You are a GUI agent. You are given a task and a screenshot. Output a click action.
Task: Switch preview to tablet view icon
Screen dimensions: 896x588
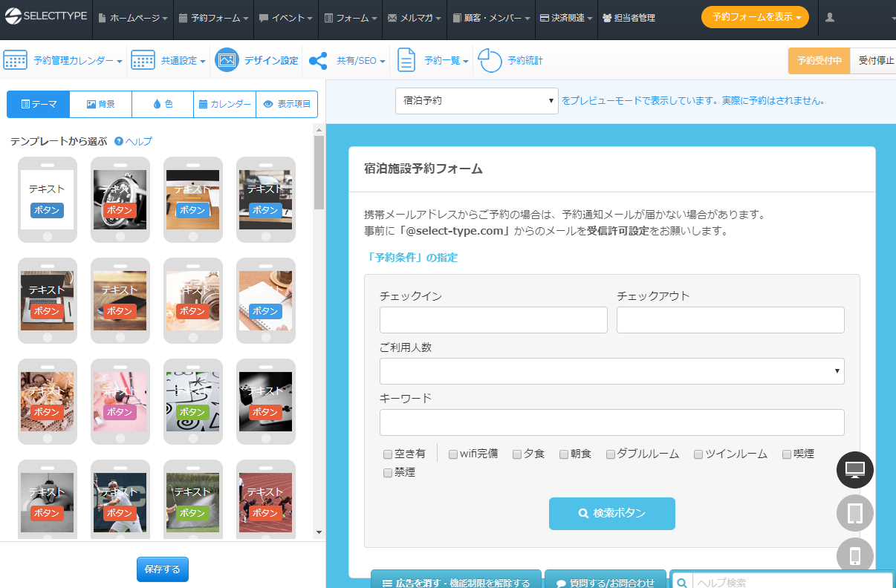tap(854, 513)
